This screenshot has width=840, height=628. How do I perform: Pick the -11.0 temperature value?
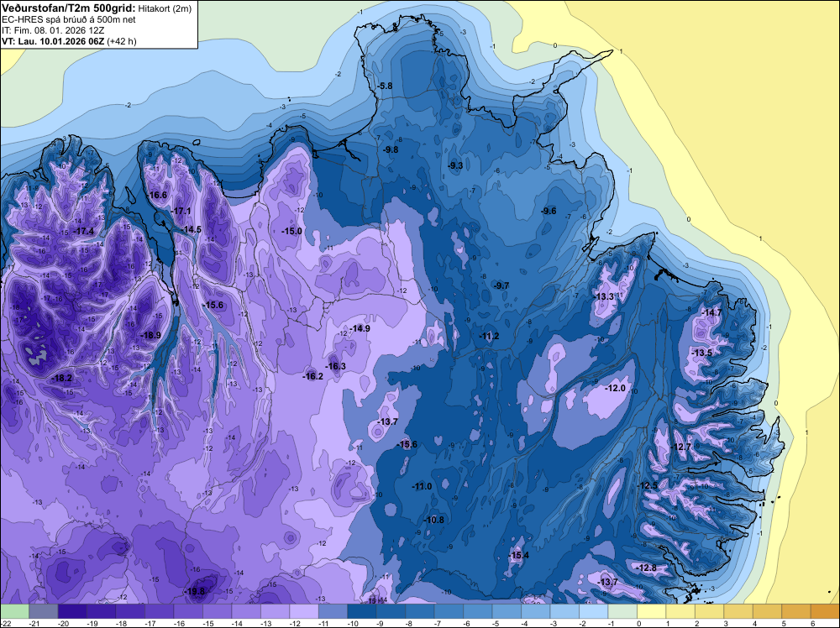[x=423, y=487]
